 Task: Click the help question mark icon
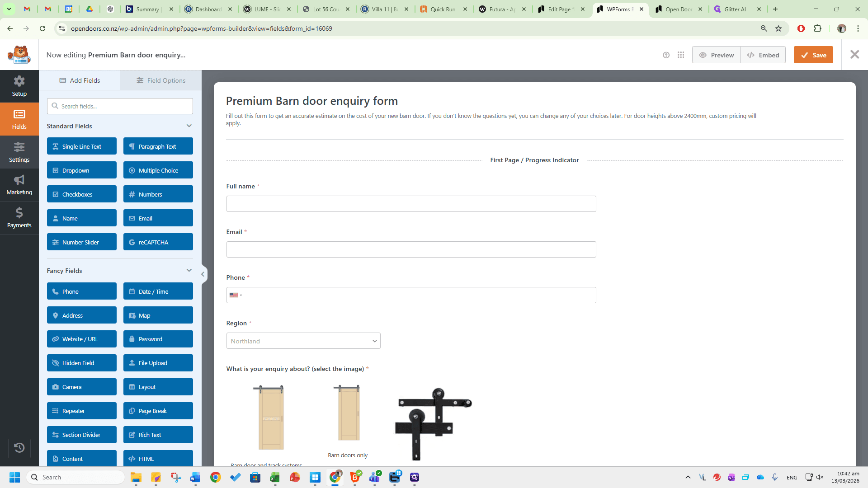pyautogui.click(x=666, y=55)
